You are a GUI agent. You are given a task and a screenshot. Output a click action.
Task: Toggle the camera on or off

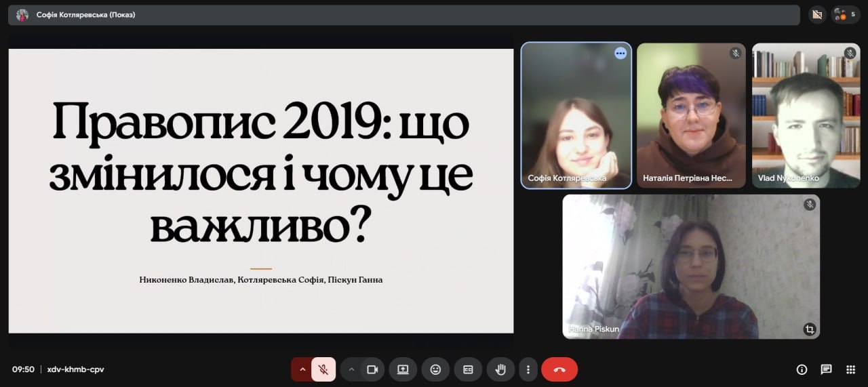point(372,369)
